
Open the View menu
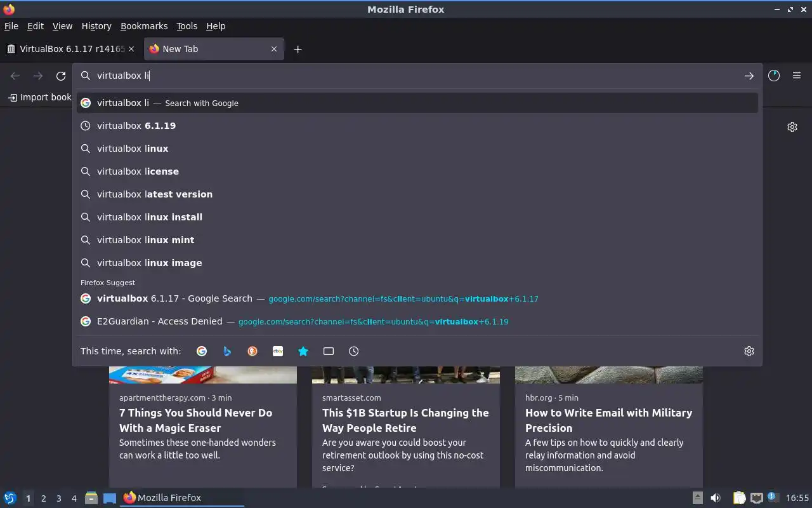[62, 26]
